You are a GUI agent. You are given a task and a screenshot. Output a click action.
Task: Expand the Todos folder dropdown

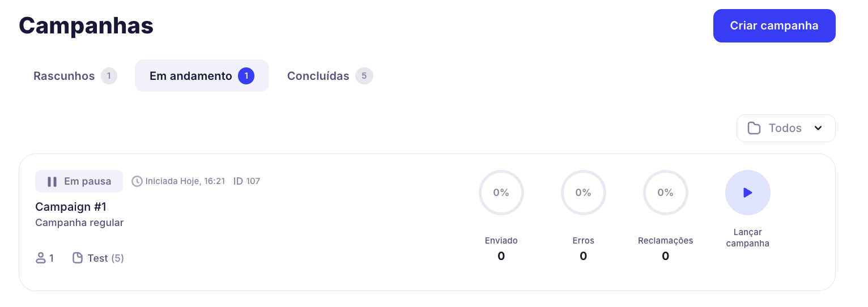click(785, 128)
